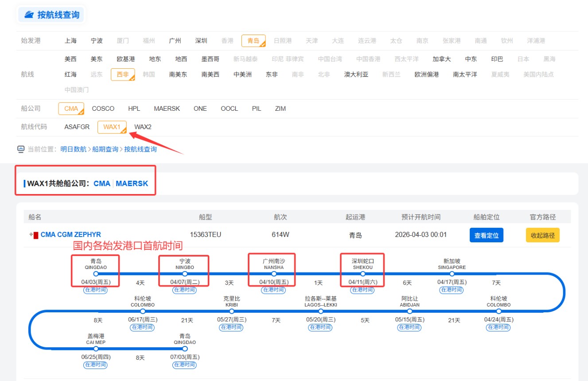Switch to route code WAX2
This screenshot has height=381, width=588.
click(143, 127)
